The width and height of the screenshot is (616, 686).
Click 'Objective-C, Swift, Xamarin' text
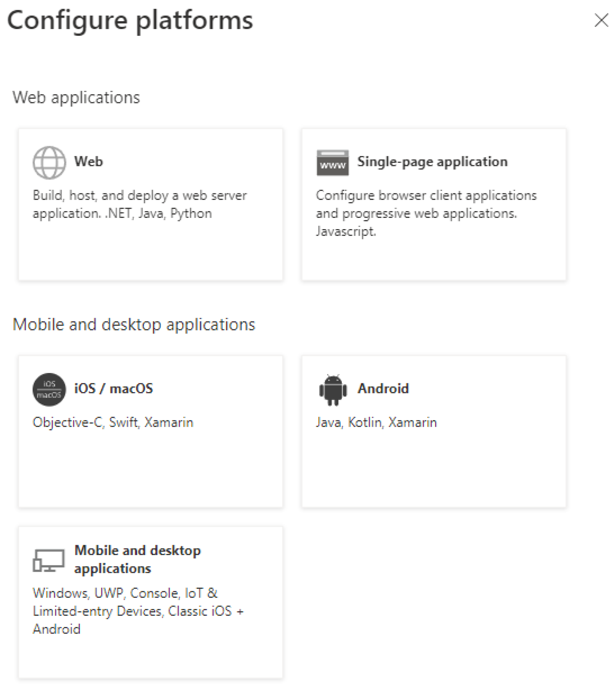coord(113,422)
